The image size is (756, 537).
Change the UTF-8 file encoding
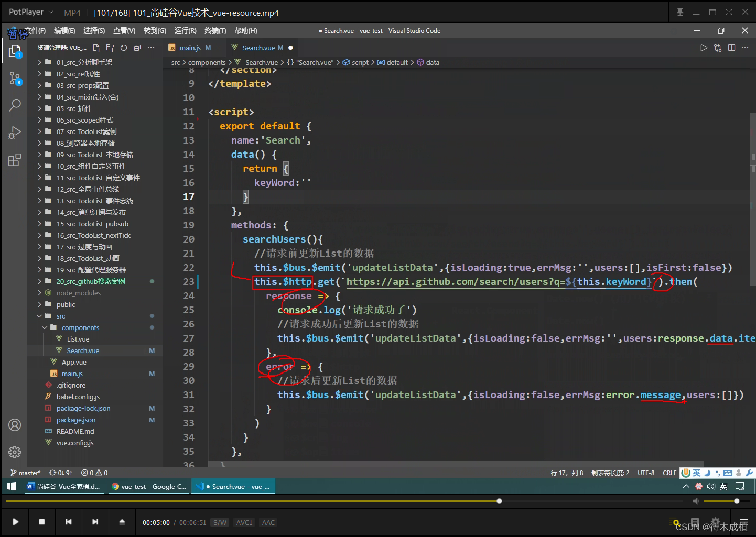coord(646,473)
